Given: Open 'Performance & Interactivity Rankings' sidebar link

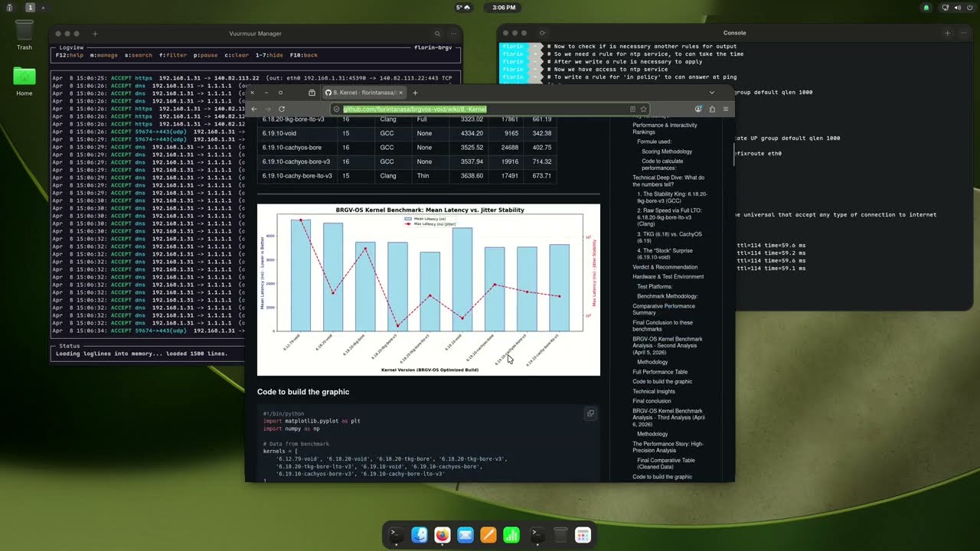Looking at the screenshot, I should click(665, 128).
